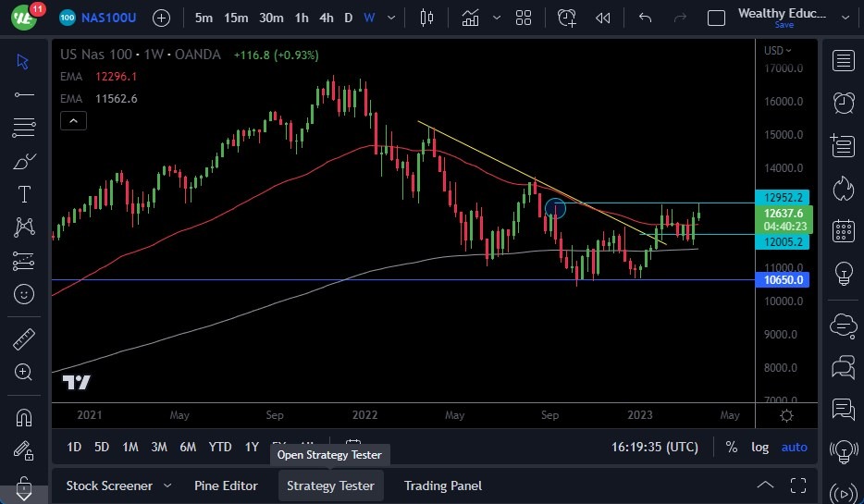The image size is (864, 504).
Task: Open the alerts clock icon in right sidebar
Action: (x=843, y=103)
